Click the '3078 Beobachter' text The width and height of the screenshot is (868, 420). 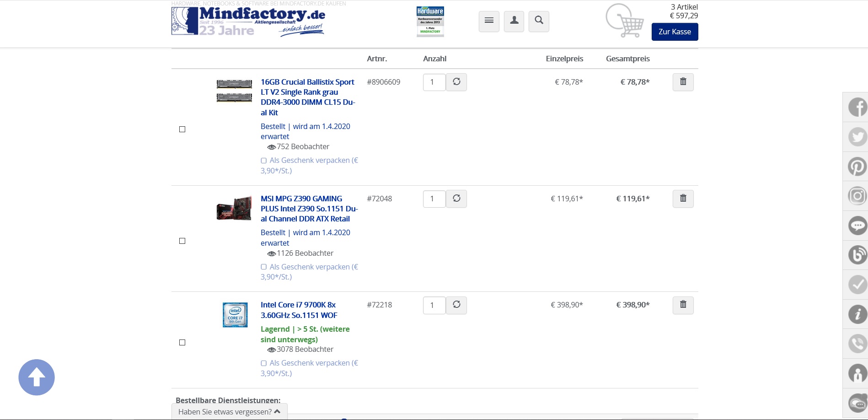(305, 349)
